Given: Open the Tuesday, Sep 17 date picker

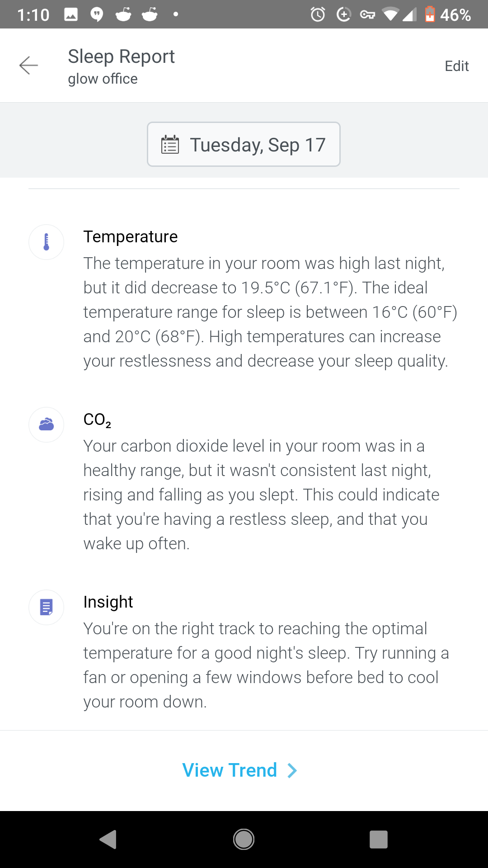Looking at the screenshot, I should (244, 144).
